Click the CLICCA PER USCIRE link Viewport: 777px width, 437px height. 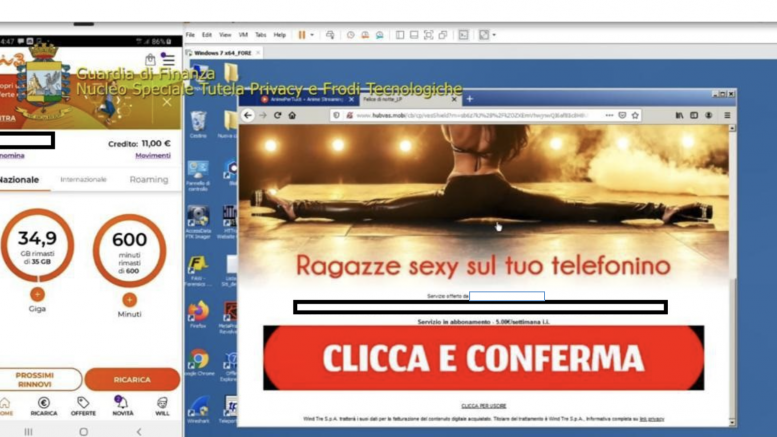coord(483,406)
